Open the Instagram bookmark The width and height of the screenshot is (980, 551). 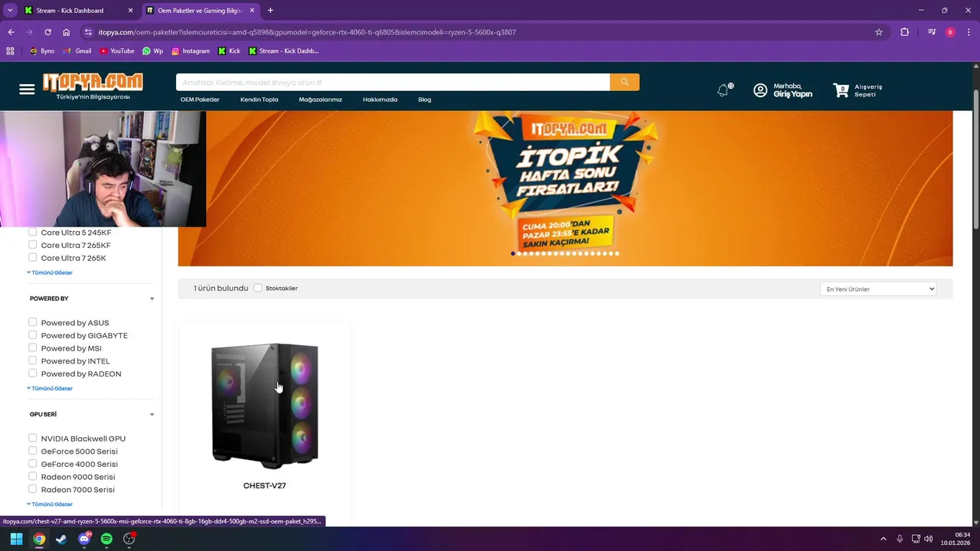[190, 51]
